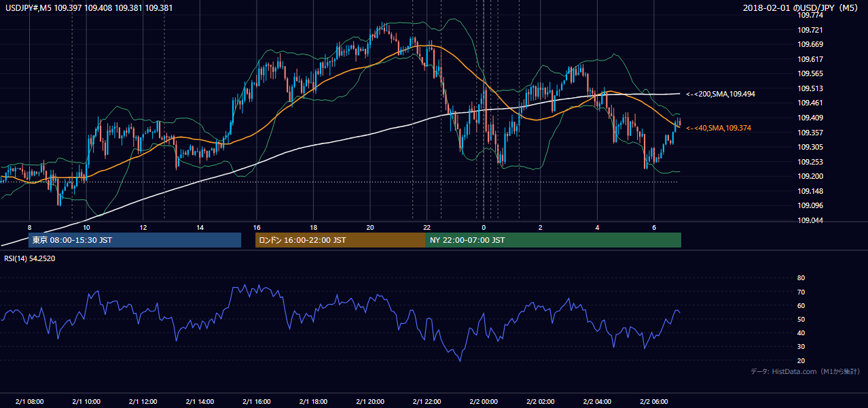
Task: Click hour tick 18 under price chart
Action: click(313, 227)
